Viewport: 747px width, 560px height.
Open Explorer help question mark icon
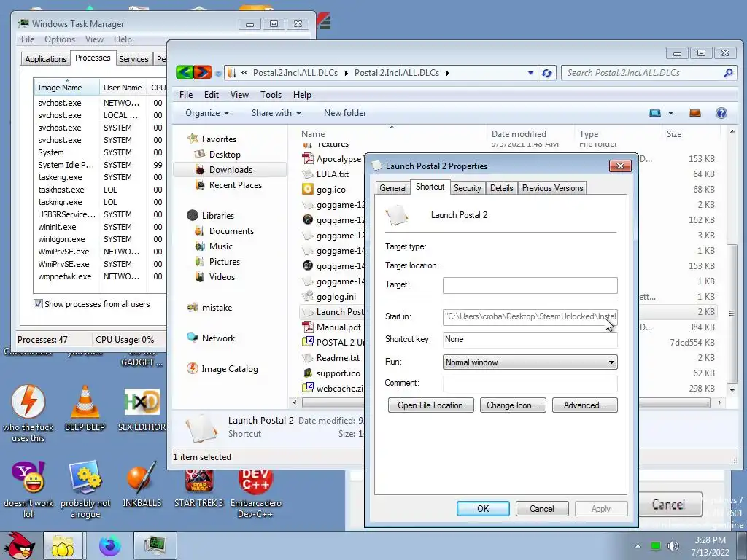tap(721, 113)
